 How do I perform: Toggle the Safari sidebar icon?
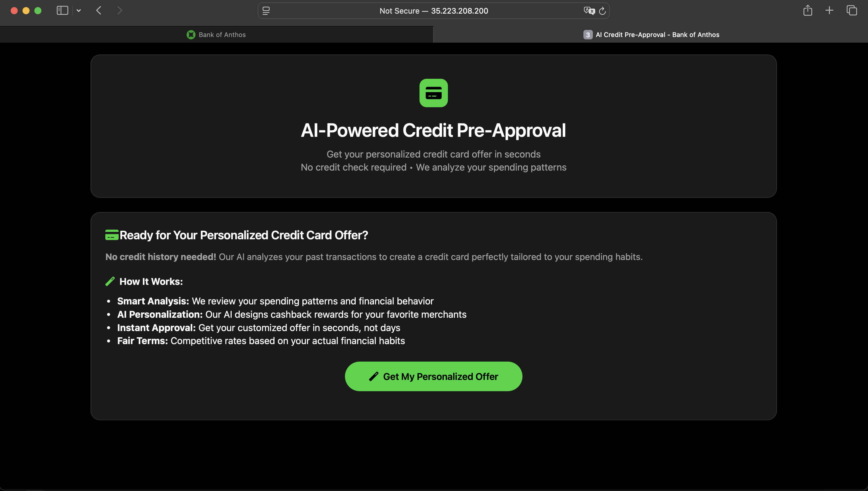62,10
